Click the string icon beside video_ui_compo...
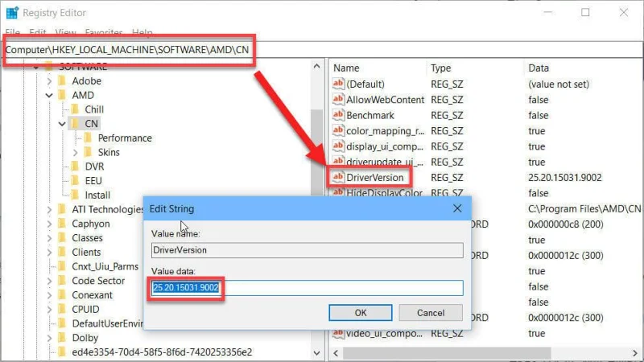The width and height of the screenshot is (644, 362). (338, 333)
